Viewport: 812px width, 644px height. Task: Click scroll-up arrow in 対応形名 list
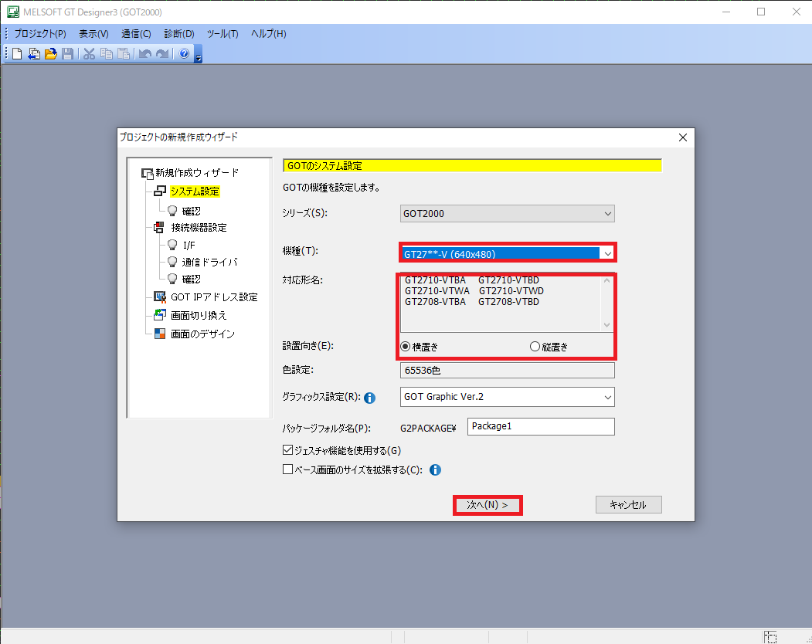click(x=607, y=281)
